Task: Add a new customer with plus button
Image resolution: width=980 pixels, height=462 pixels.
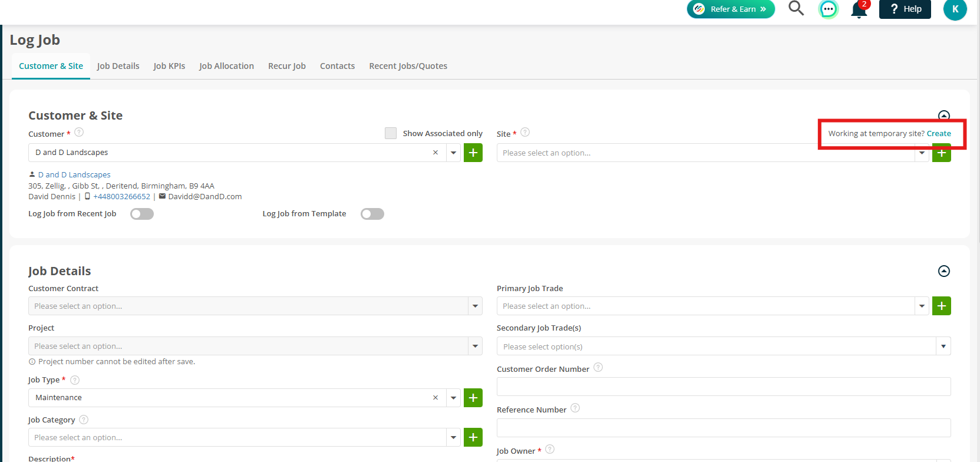Action: point(473,153)
